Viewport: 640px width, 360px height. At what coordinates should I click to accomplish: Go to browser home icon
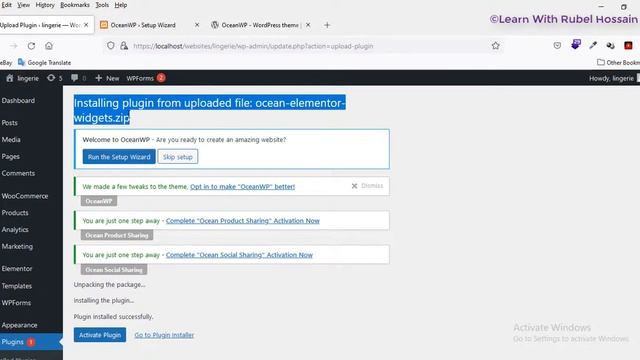click(x=49, y=46)
